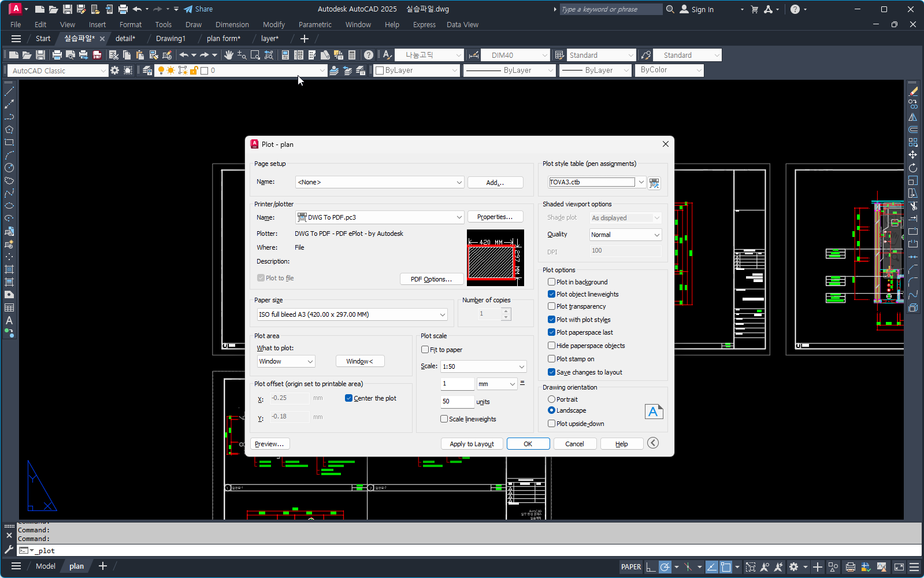
Task: Uncheck Plot object lineweights
Action: (x=551, y=294)
